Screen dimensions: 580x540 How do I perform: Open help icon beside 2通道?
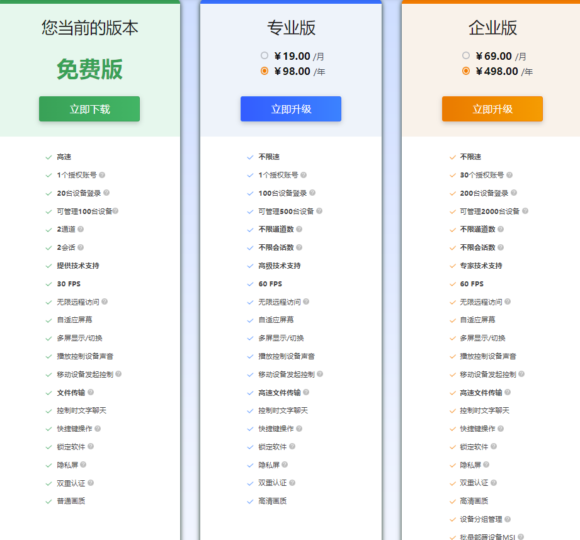pyautogui.click(x=81, y=229)
